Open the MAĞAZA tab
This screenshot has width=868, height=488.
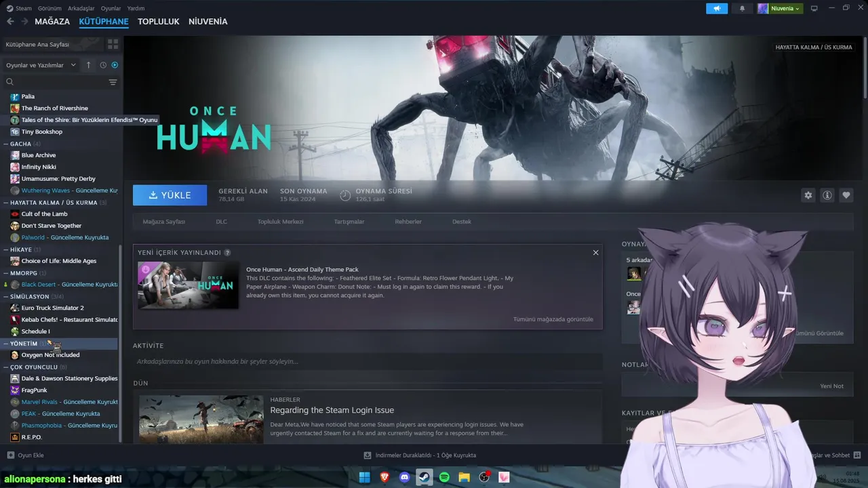coord(52,22)
